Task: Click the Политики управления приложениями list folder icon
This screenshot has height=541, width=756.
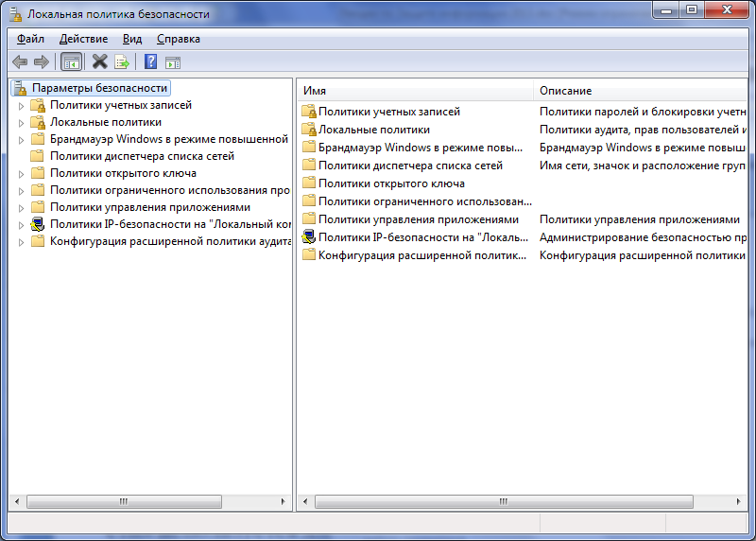Action: point(309,219)
